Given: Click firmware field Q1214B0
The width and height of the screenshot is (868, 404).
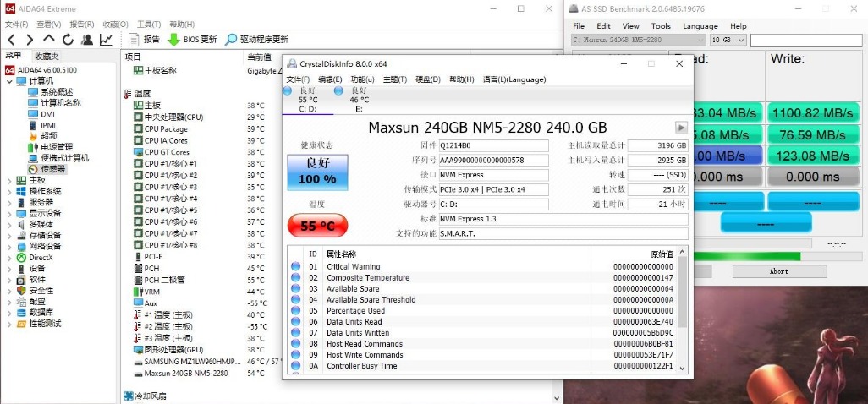Looking at the screenshot, I should click(x=493, y=145).
